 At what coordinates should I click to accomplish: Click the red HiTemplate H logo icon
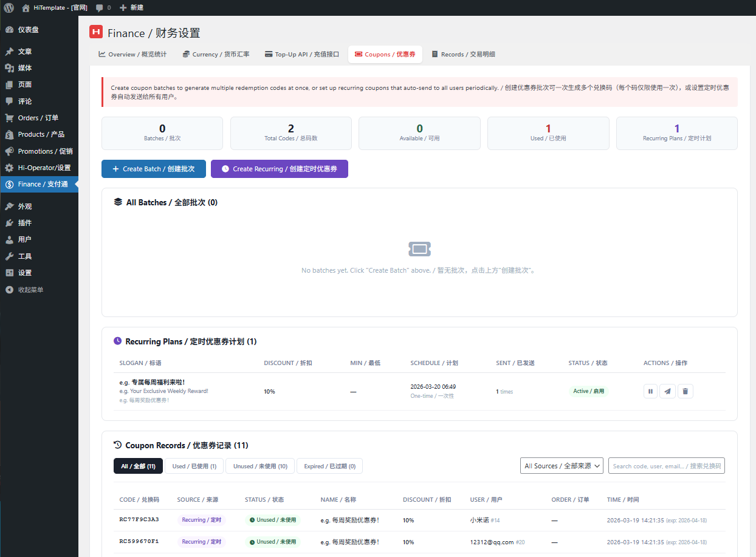point(95,33)
